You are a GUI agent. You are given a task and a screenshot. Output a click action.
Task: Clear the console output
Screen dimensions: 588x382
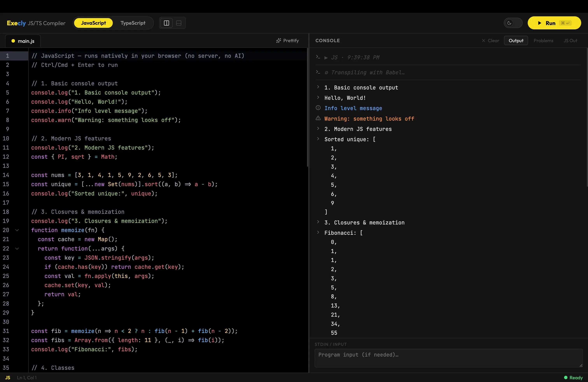[x=490, y=40]
